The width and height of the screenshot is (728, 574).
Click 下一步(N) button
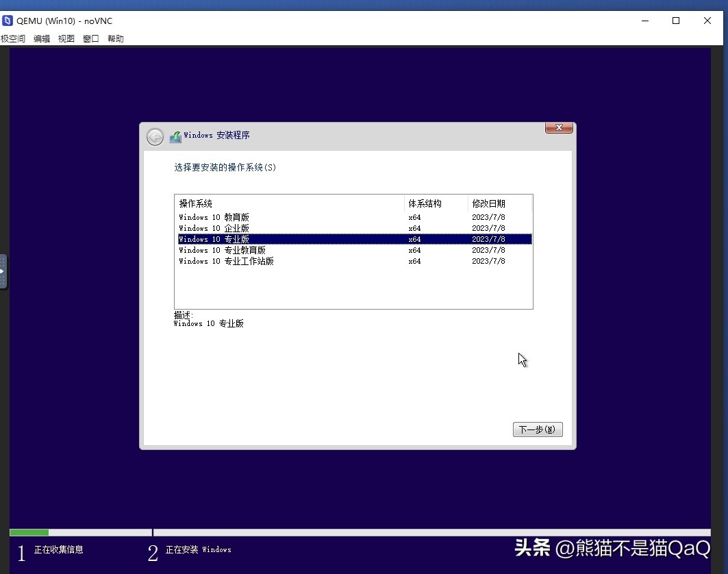pos(538,429)
